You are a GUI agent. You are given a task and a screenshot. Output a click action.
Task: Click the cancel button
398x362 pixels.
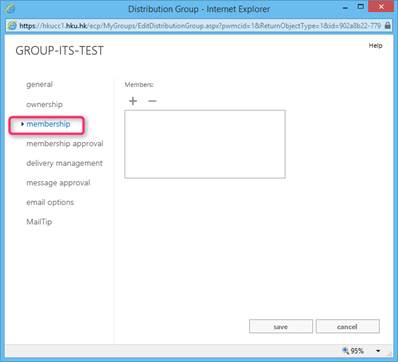click(x=347, y=327)
